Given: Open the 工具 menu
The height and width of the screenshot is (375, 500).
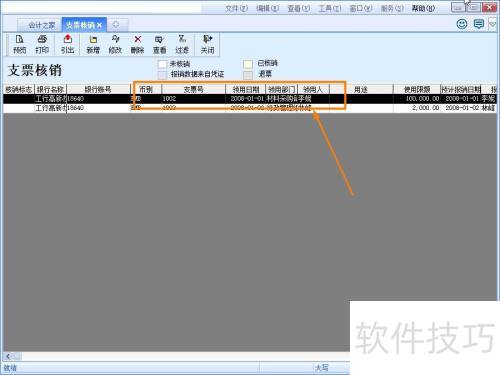Looking at the screenshot, I should [330, 8].
